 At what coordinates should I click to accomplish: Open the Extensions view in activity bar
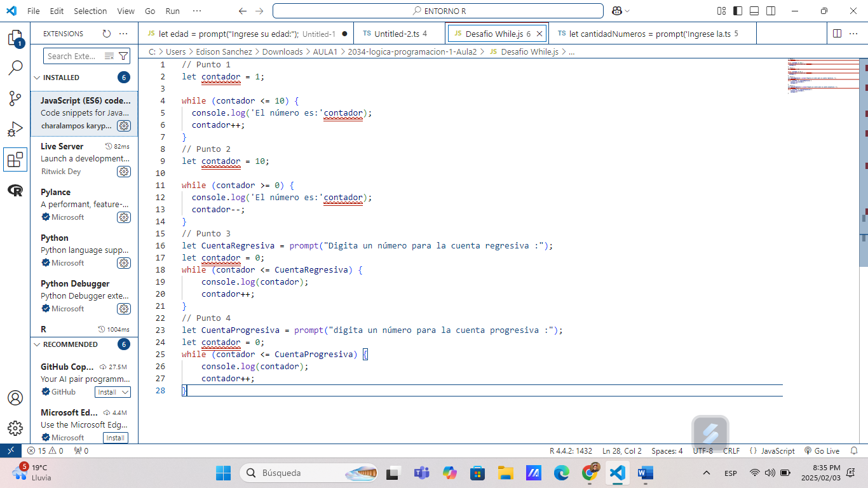tap(15, 160)
